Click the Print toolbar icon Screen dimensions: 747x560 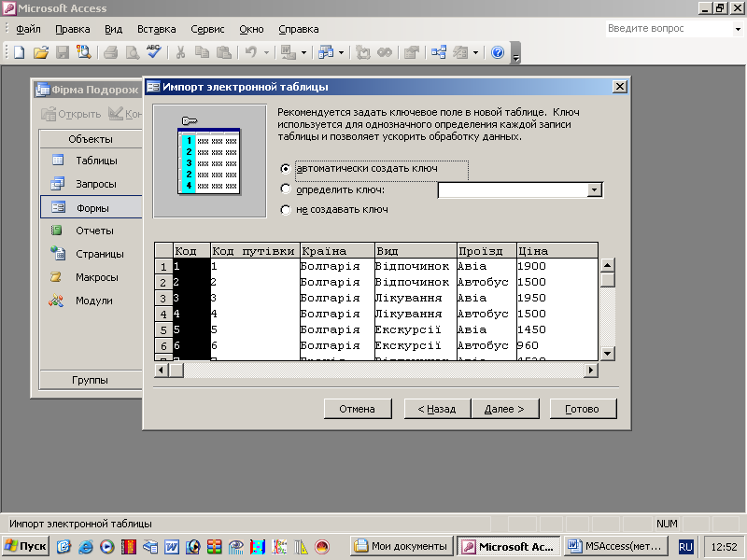pos(110,52)
